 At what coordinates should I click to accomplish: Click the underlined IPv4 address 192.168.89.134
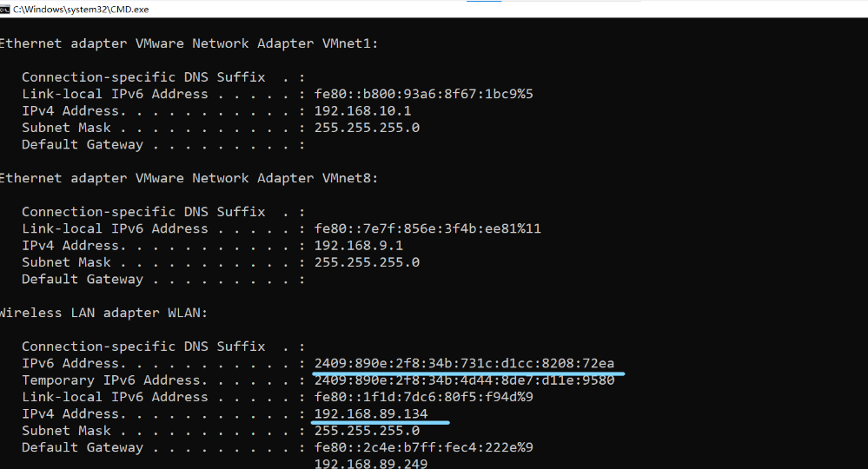click(371, 413)
